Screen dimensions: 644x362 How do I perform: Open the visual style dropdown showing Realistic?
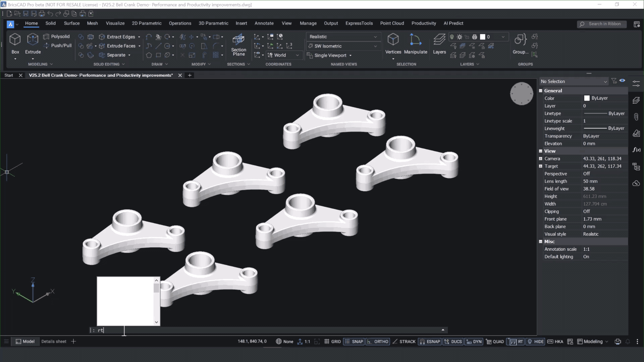(343, 37)
